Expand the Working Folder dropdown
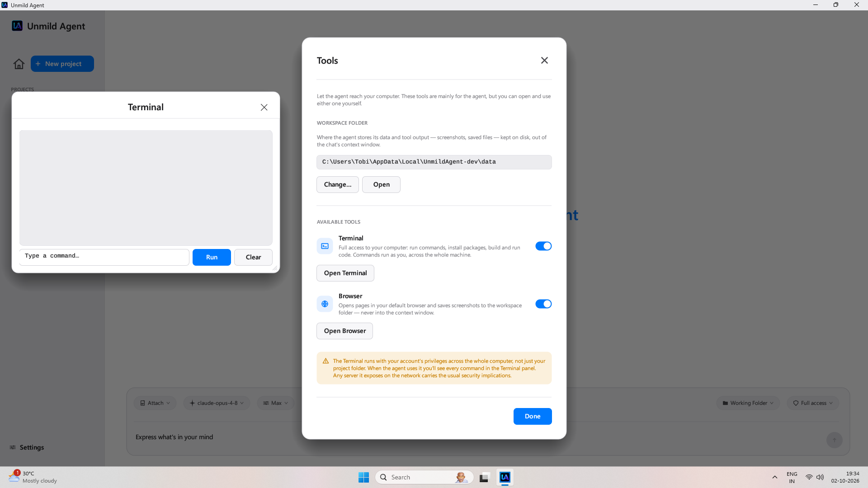The height and width of the screenshot is (488, 868). tap(748, 403)
